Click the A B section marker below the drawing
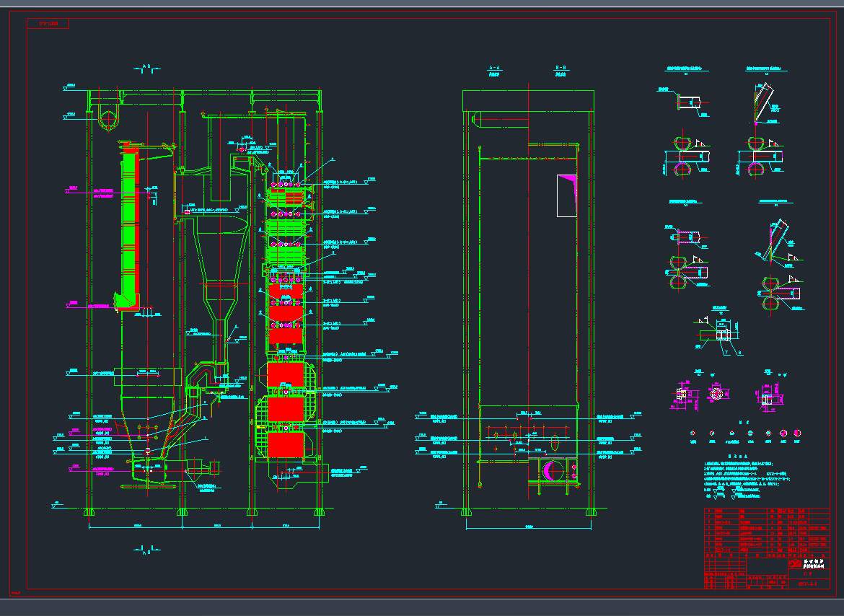The height and width of the screenshot is (616, 844). point(147,550)
